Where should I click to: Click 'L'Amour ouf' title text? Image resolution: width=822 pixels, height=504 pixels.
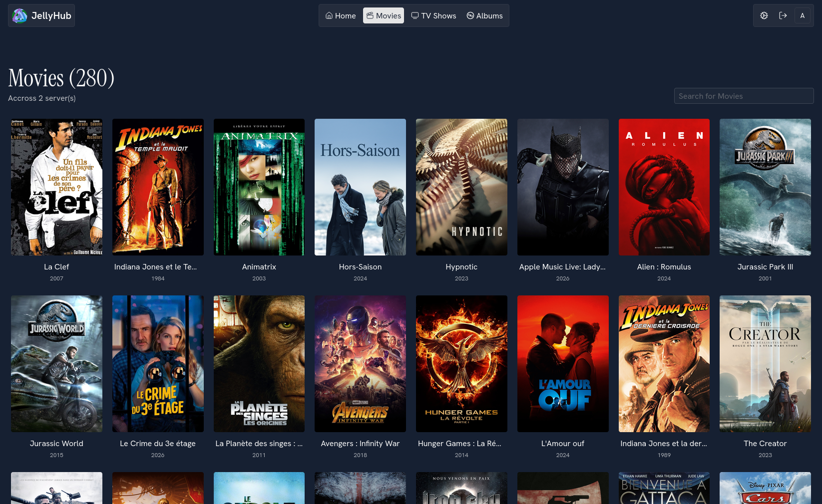(563, 444)
